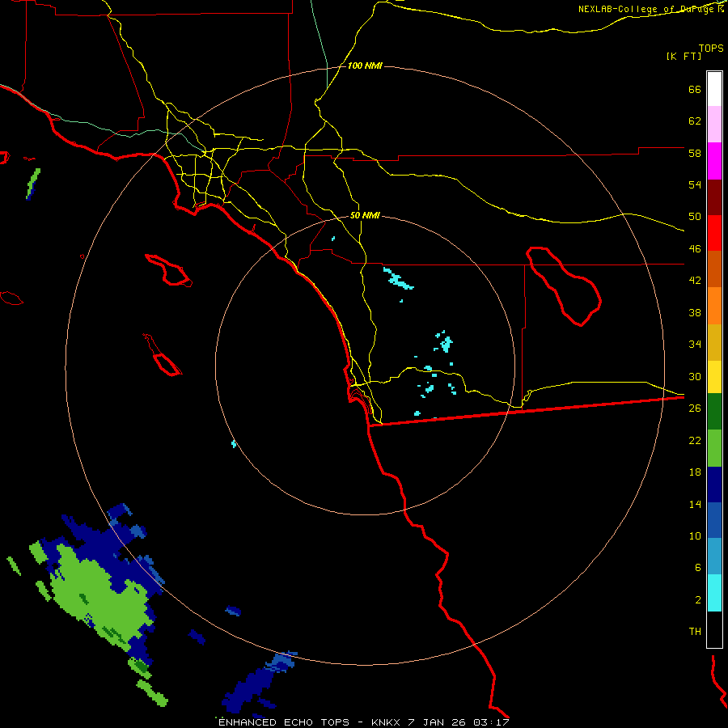Screen dimensions: 728x728
Task: Click the legend value '14'
Action: click(695, 504)
